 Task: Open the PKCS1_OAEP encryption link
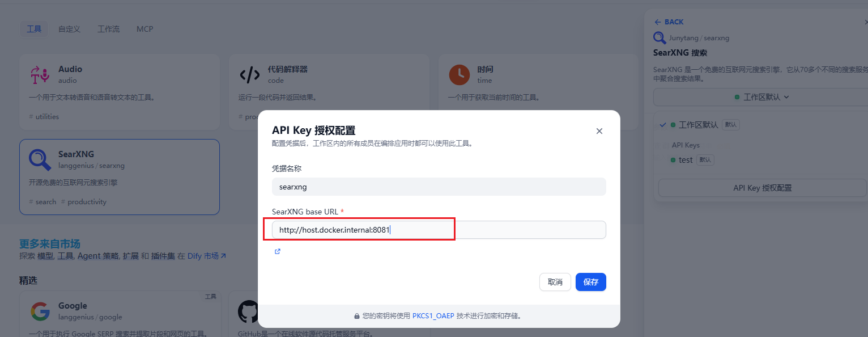[433, 316]
